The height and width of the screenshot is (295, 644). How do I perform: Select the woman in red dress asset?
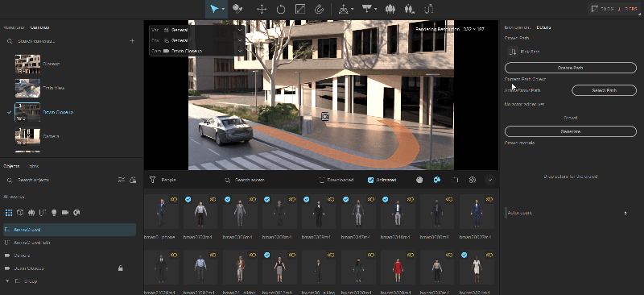pos(398,267)
